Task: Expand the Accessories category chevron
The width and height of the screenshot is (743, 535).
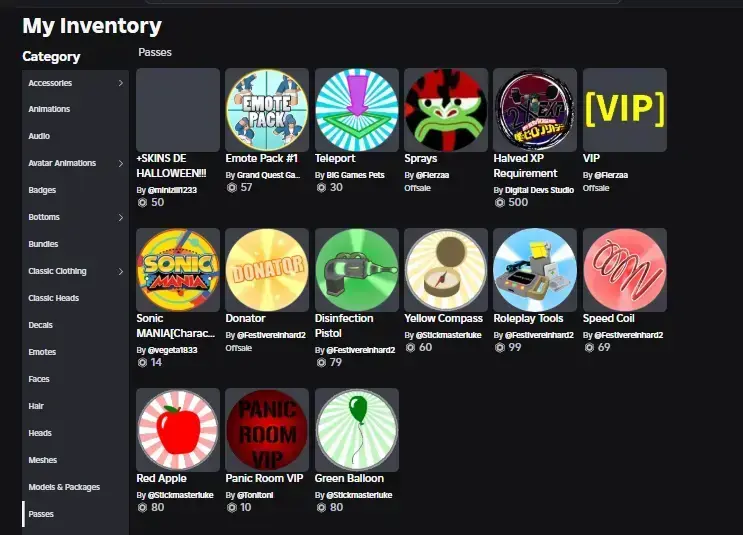Action: (x=120, y=83)
